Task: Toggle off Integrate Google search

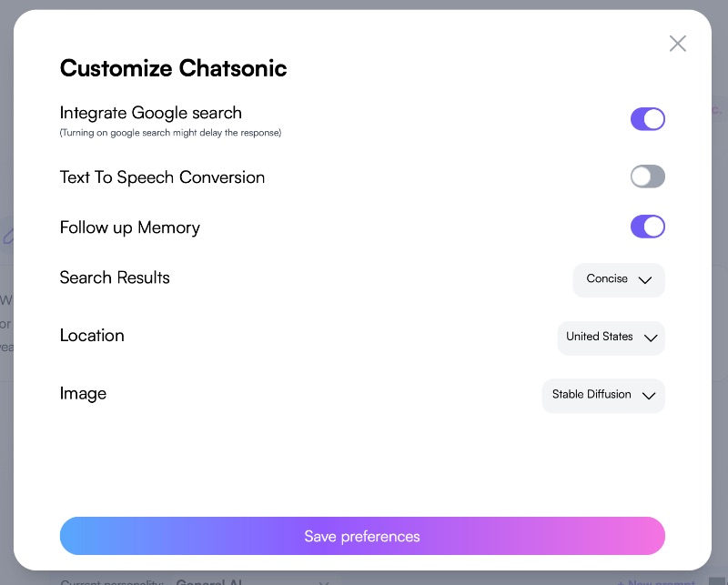Action: 647,119
